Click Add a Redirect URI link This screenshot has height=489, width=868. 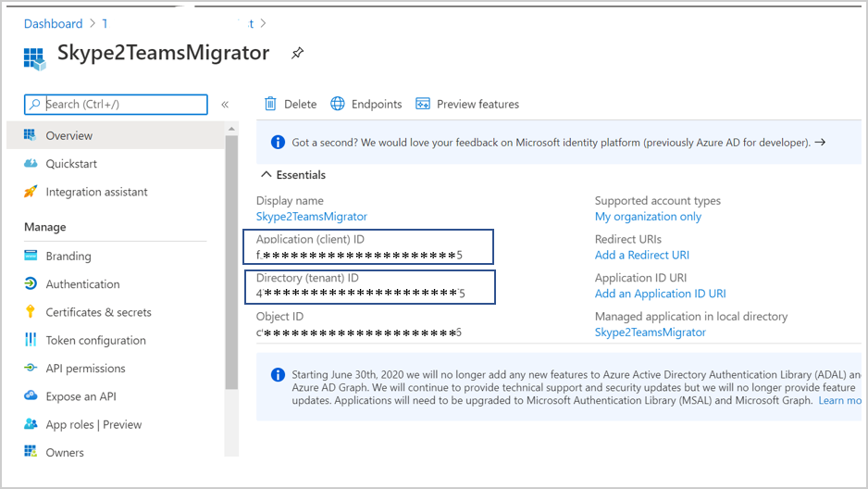pos(642,255)
